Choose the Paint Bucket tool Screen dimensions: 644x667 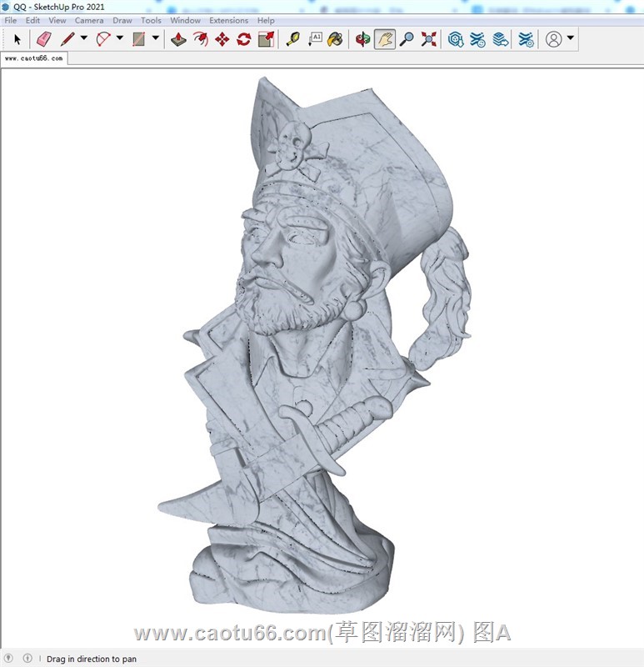[336, 39]
